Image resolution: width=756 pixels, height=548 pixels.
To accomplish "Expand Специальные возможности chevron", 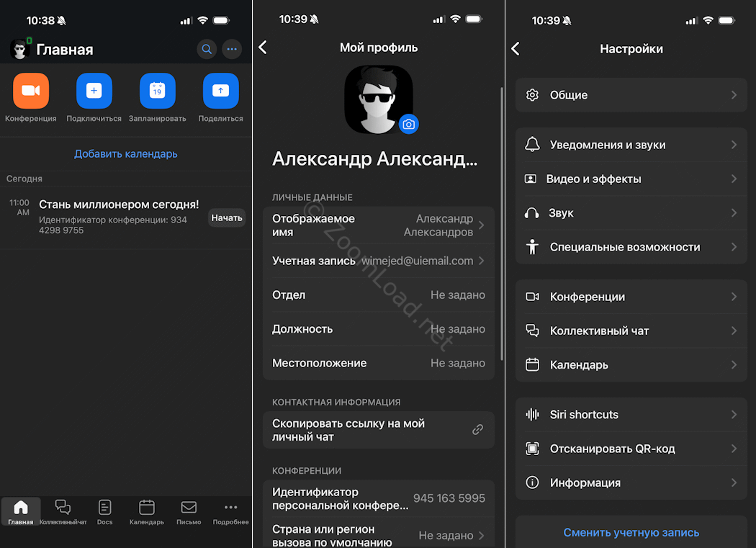I will click(734, 247).
